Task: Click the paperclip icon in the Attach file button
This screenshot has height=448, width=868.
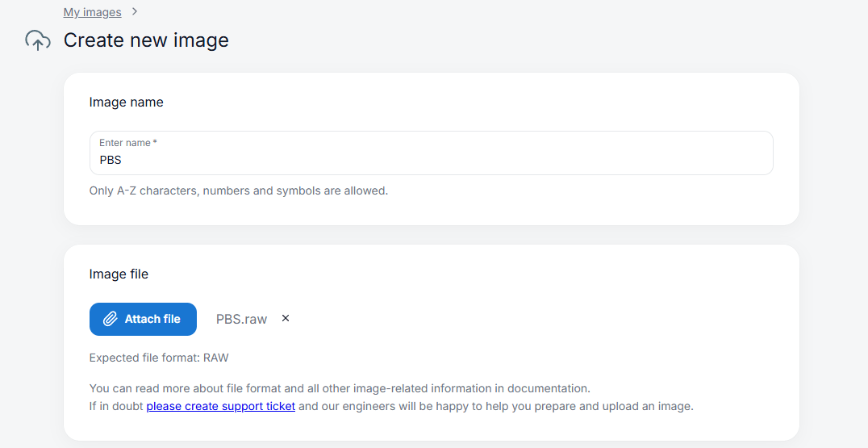Action: tap(111, 319)
